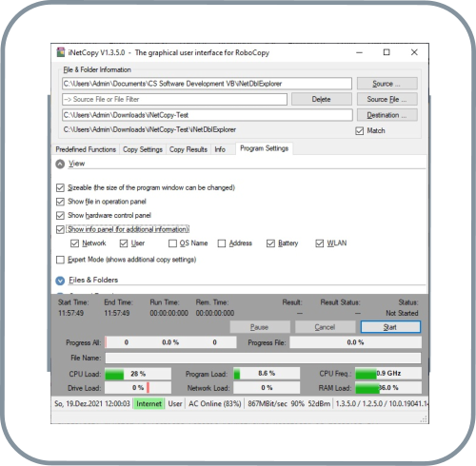This screenshot has height=466, width=476.
Task: Click the Not Started status text
Action: [402, 313]
